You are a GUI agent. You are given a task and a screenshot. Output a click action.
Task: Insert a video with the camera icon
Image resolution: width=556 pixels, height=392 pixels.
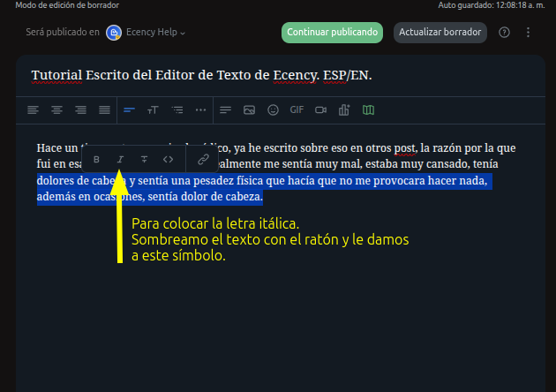320,110
